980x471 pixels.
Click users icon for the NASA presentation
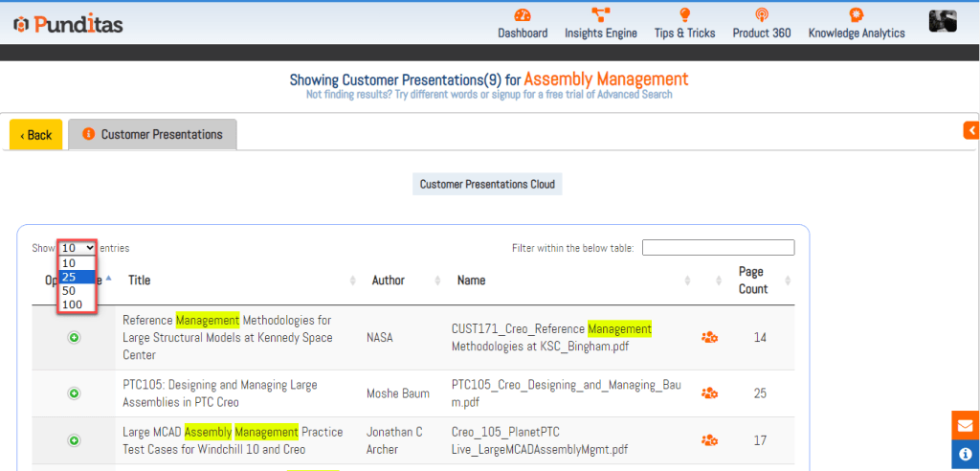click(x=709, y=337)
